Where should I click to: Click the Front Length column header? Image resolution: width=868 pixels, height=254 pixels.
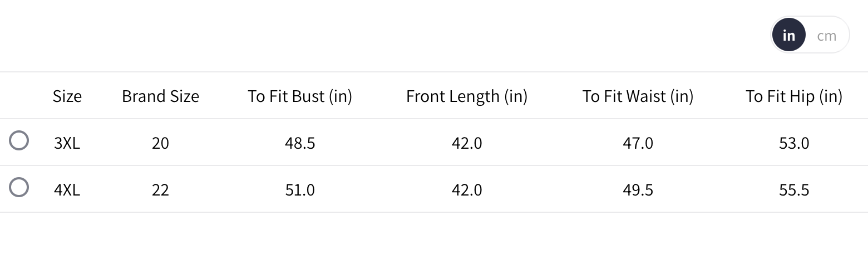467,96
